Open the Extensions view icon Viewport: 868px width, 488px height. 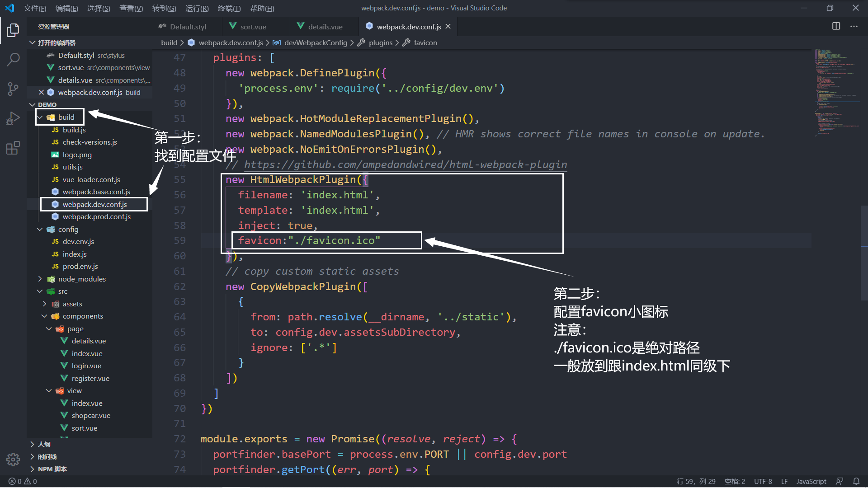pos(13,148)
